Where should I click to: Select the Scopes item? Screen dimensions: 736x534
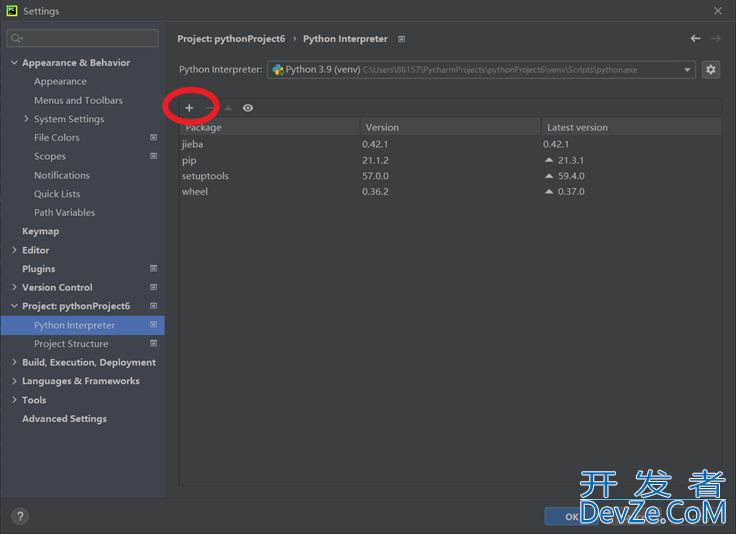(50, 156)
